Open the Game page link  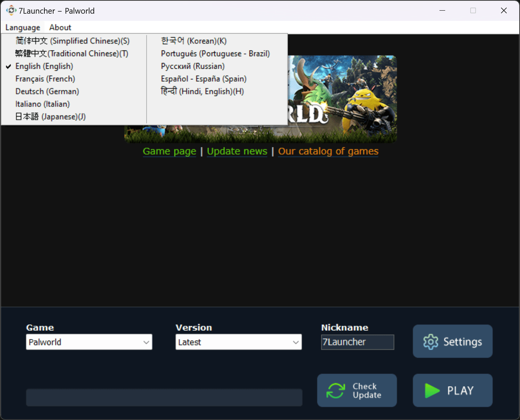169,151
